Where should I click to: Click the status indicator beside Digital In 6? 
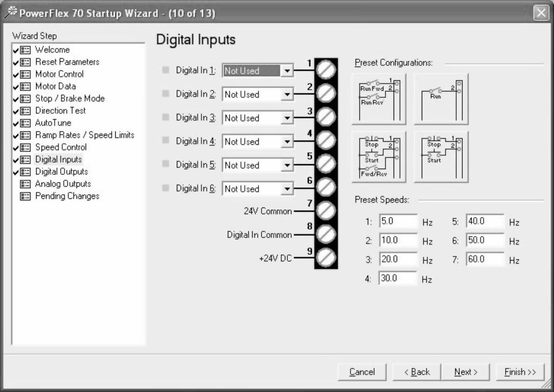tap(166, 188)
